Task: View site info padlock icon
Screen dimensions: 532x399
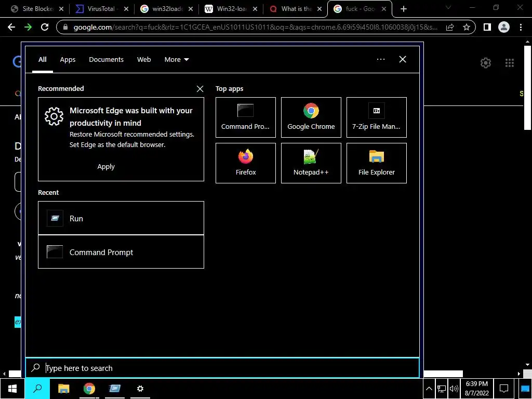Action: [66, 27]
